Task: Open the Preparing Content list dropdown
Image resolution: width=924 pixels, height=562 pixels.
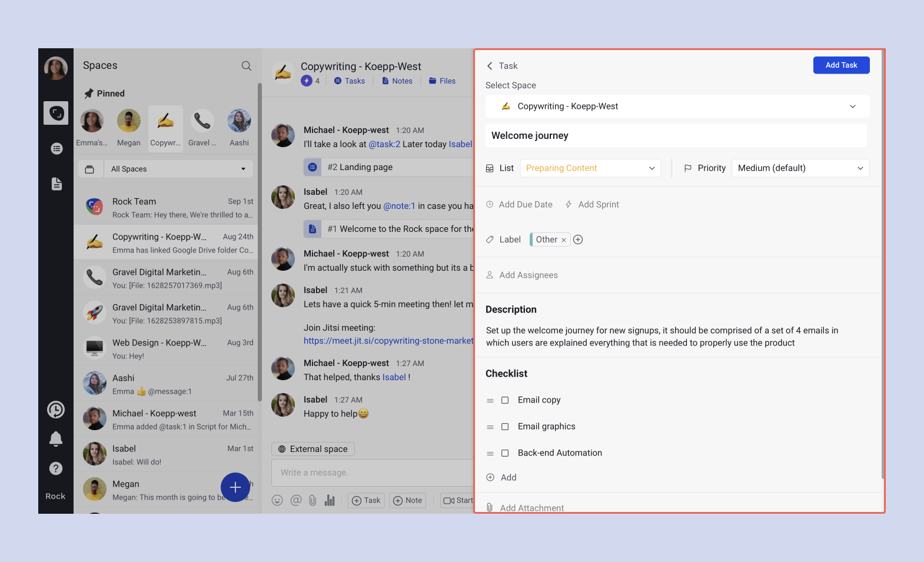Action: [x=590, y=168]
